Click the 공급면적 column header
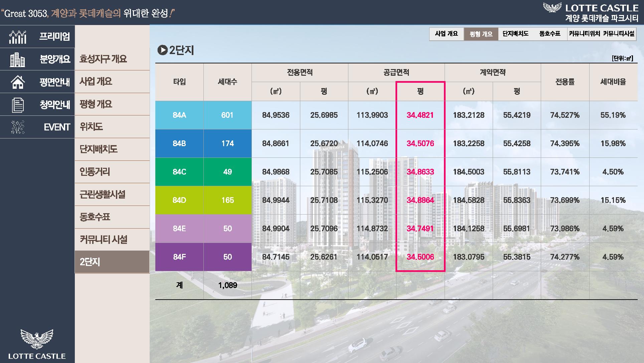 click(396, 72)
